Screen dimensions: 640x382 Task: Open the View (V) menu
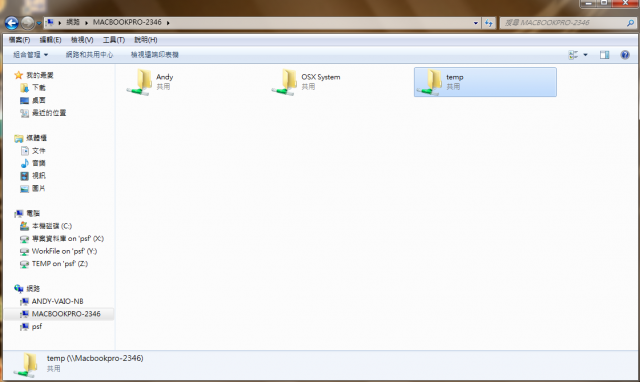(82, 40)
